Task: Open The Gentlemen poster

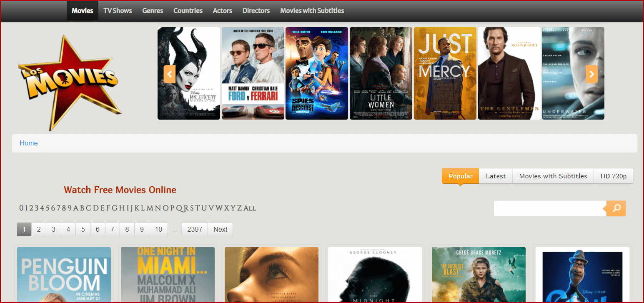Action: coord(509,73)
